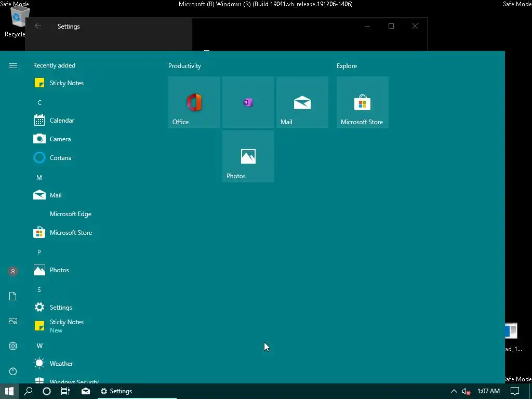Image resolution: width=532 pixels, height=399 pixels.
Task: Close the Settings window
Action: [x=415, y=26]
